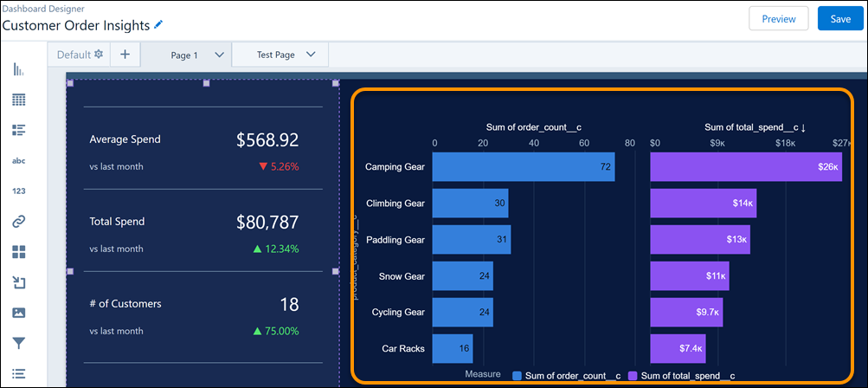The height and width of the screenshot is (388, 868).
Task: Click the Climbing Gear category label
Action: click(395, 204)
